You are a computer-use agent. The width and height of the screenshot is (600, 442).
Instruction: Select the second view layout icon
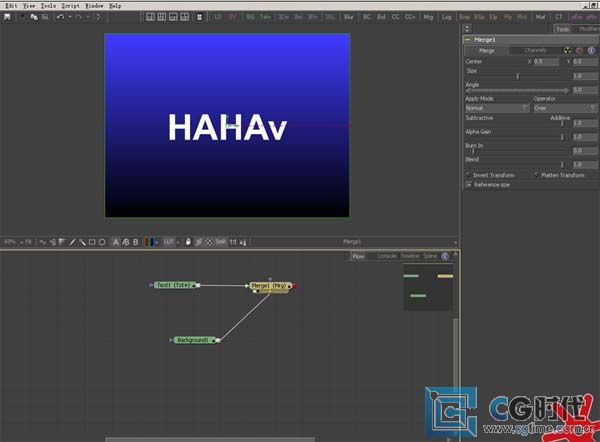click(162, 17)
